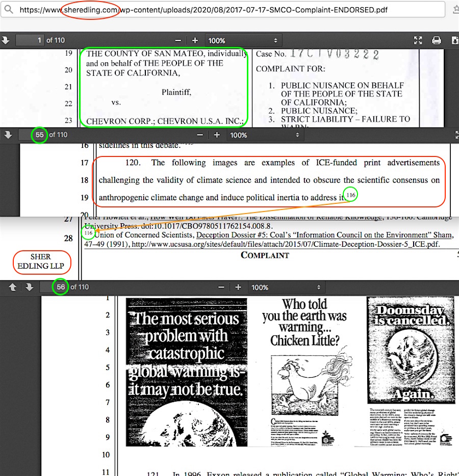The image size is (459, 476).
Task: Zoom in using plus in page 1 toolbar
Action: click(195, 40)
